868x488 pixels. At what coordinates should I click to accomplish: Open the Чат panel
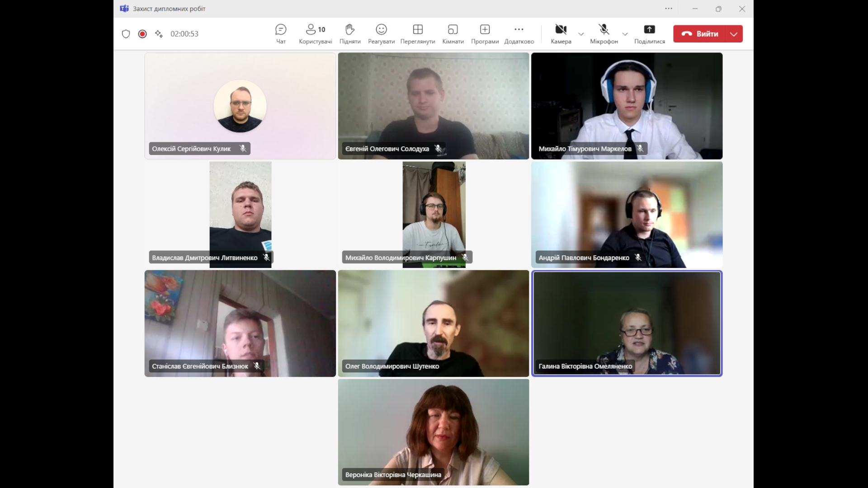pos(281,34)
